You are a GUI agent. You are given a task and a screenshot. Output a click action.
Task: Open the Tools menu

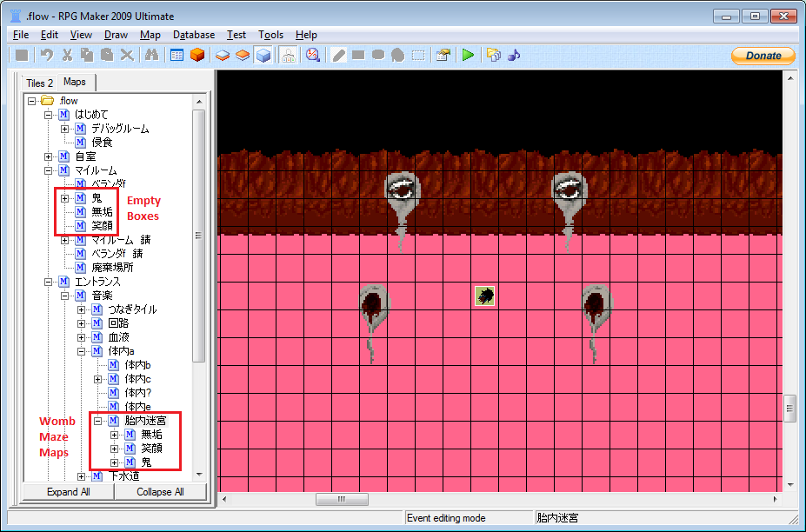click(x=271, y=35)
